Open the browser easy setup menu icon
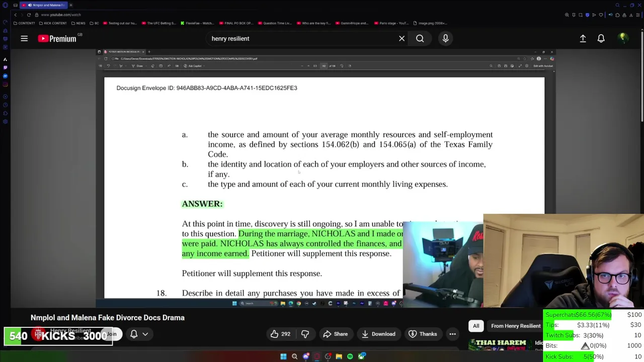Image resolution: width=644 pixels, height=362 pixels. [x=638, y=15]
